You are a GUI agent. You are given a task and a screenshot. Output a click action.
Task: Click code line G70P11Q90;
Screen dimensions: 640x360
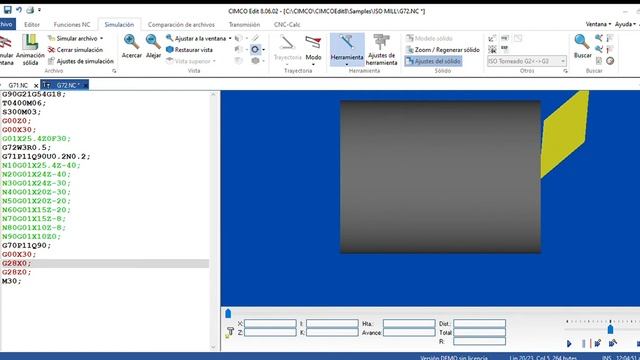27,246
